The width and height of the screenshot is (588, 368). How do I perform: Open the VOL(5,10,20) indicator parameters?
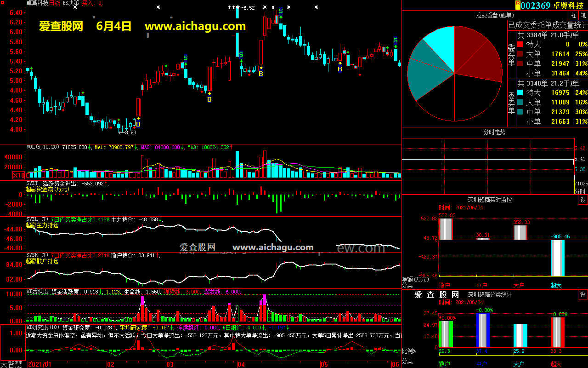pyautogui.click(x=43, y=147)
